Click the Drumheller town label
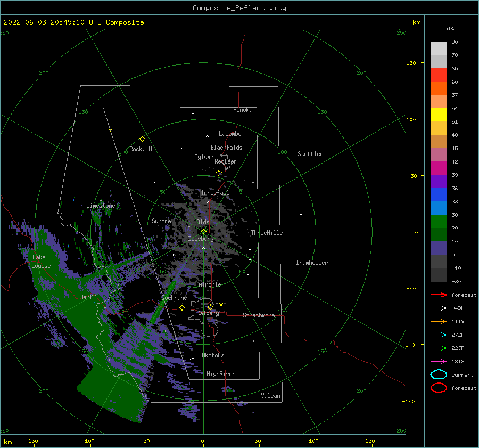The height and width of the screenshot is (448, 479). click(x=312, y=263)
